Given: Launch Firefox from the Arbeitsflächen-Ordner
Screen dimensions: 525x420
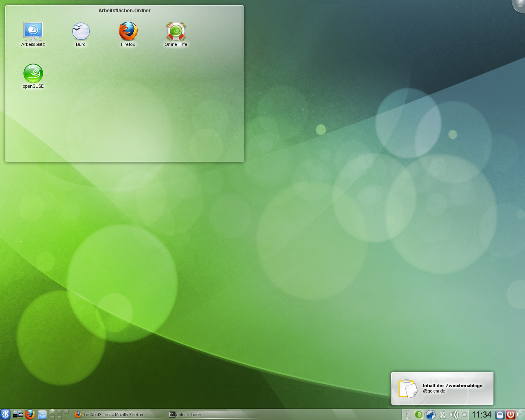Looking at the screenshot, I should pyautogui.click(x=128, y=32).
